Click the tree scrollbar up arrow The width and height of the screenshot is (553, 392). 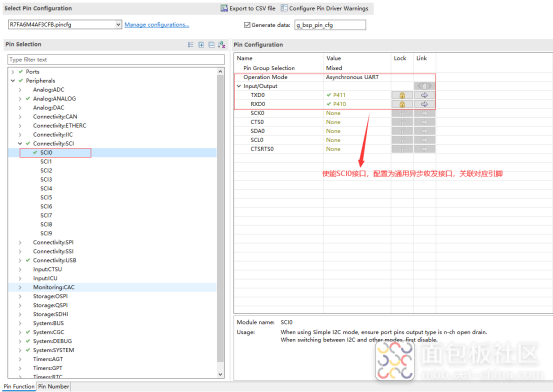pos(220,72)
